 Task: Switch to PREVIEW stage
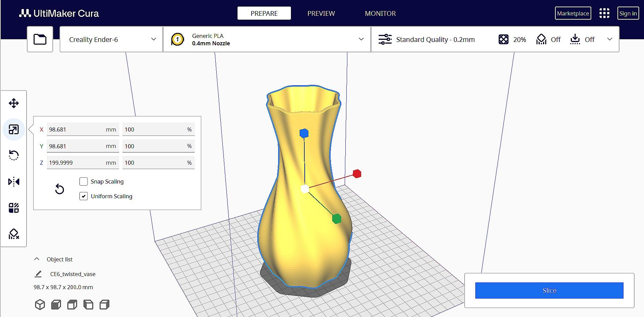(321, 13)
